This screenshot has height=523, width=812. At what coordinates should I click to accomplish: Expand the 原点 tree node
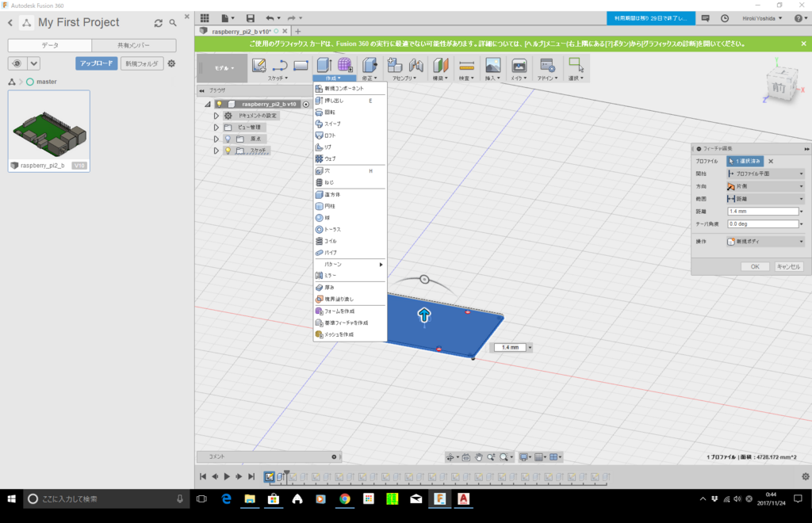tap(216, 139)
